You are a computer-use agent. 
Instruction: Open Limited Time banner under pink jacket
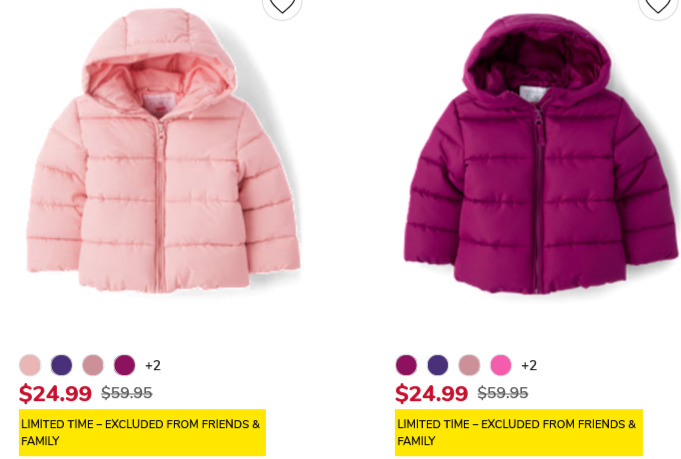coord(142,433)
